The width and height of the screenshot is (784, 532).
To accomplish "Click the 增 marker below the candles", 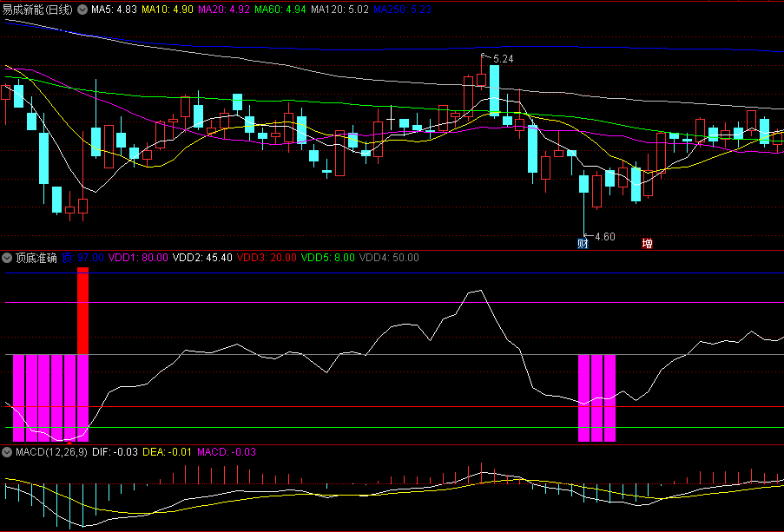I will click(x=647, y=244).
